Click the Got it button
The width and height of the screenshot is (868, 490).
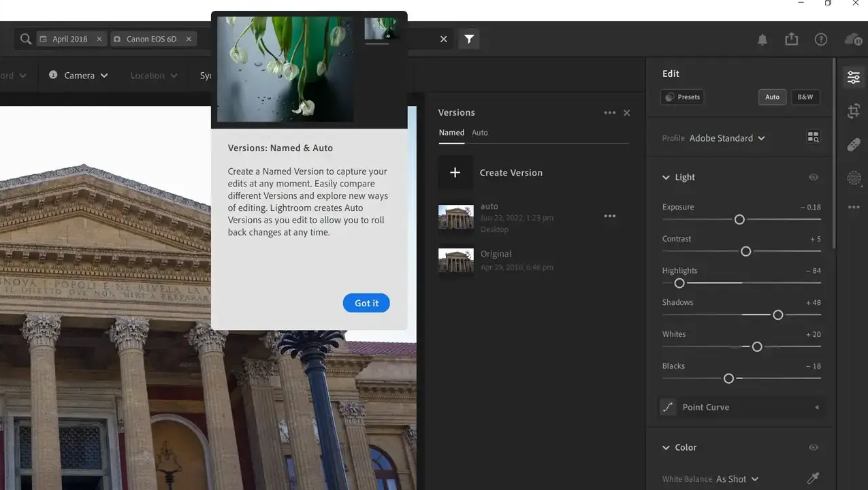(x=366, y=303)
